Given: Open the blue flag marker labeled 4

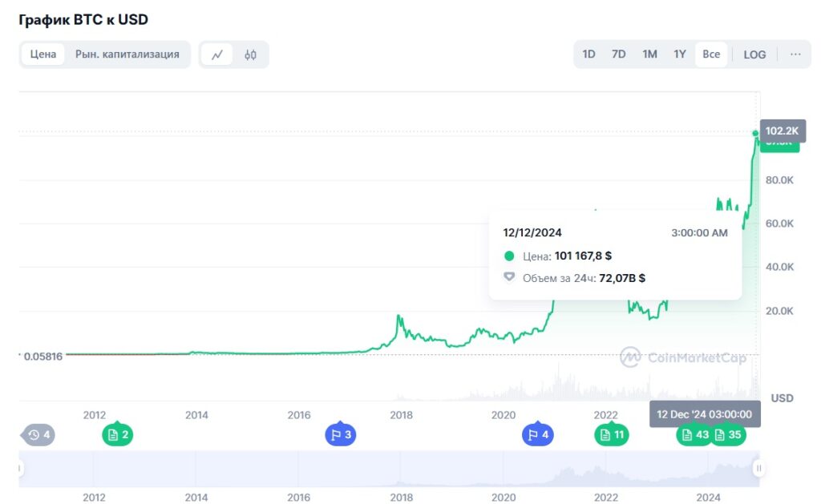Looking at the screenshot, I should [x=537, y=435].
